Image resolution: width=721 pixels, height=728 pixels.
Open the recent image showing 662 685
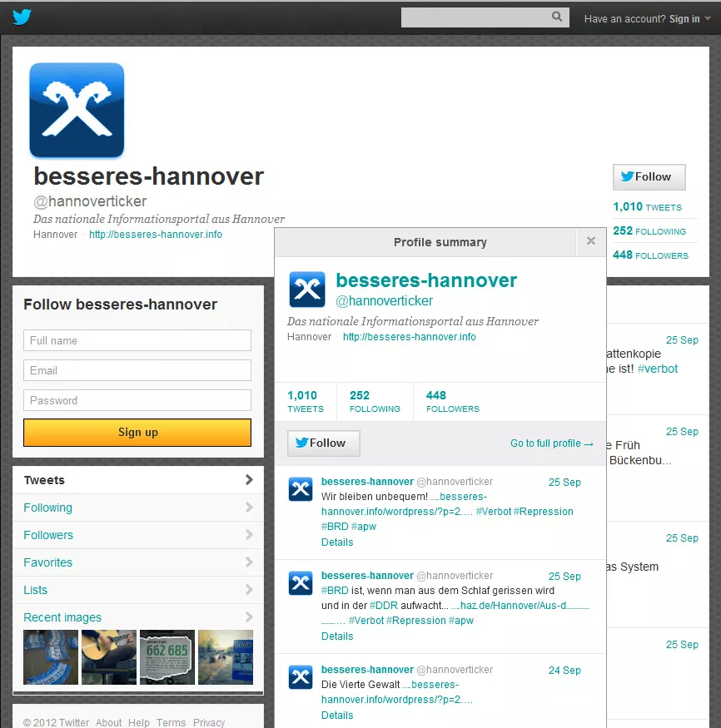click(x=167, y=657)
